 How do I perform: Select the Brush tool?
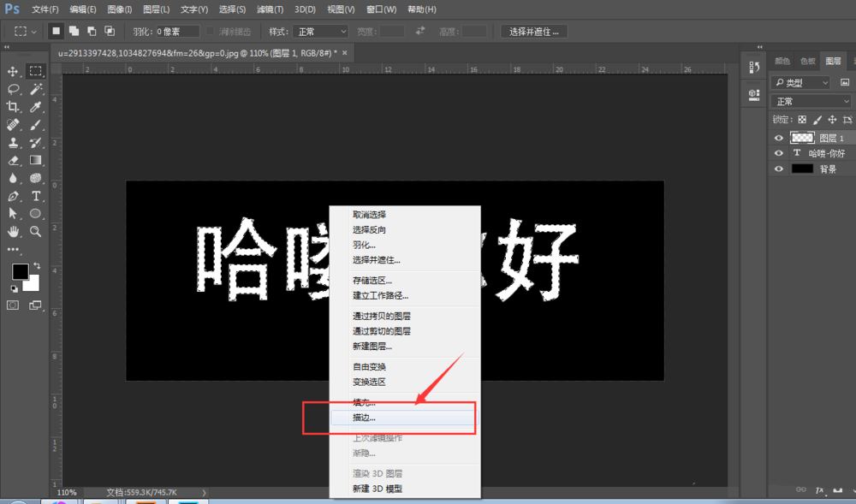[x=35, y=125]
